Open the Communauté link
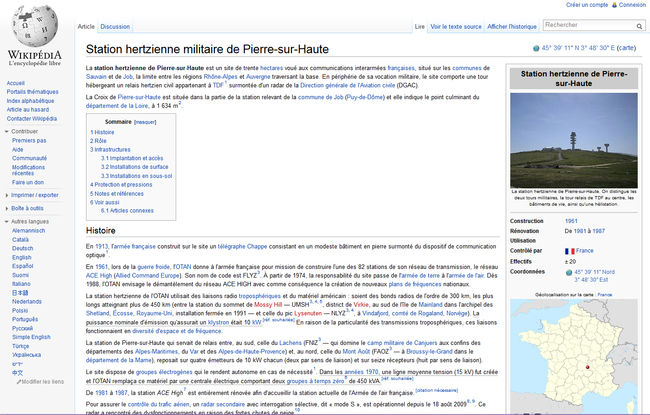Image resolution: width=650 pixels, height=415 pixels. tap(29, 158)
